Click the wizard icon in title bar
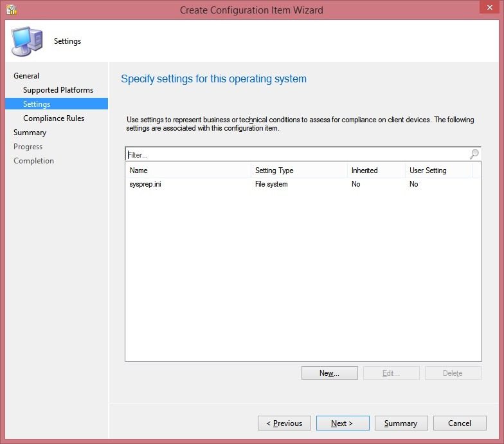This screenshot has height=444, width=504. (12, 10)
